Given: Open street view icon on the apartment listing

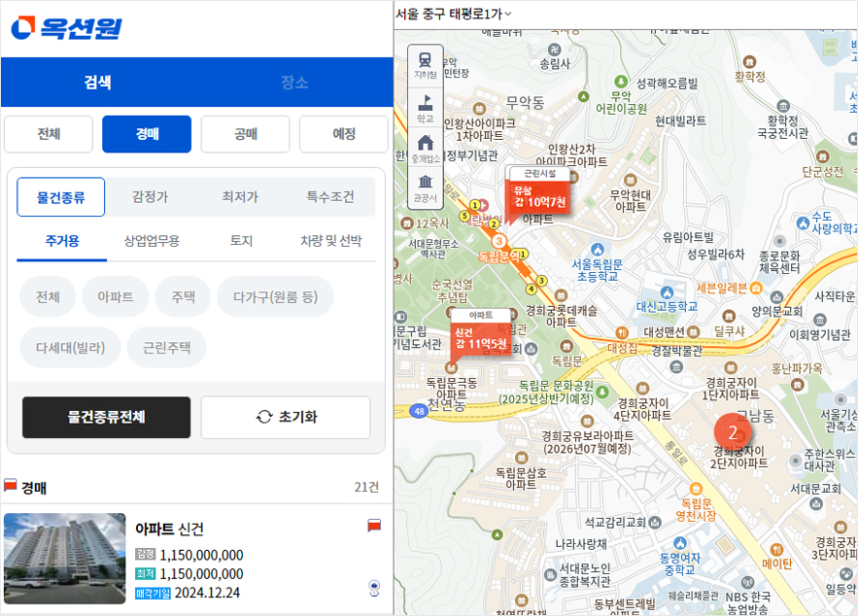Looking at the screenshot, I should click(374, 588).
